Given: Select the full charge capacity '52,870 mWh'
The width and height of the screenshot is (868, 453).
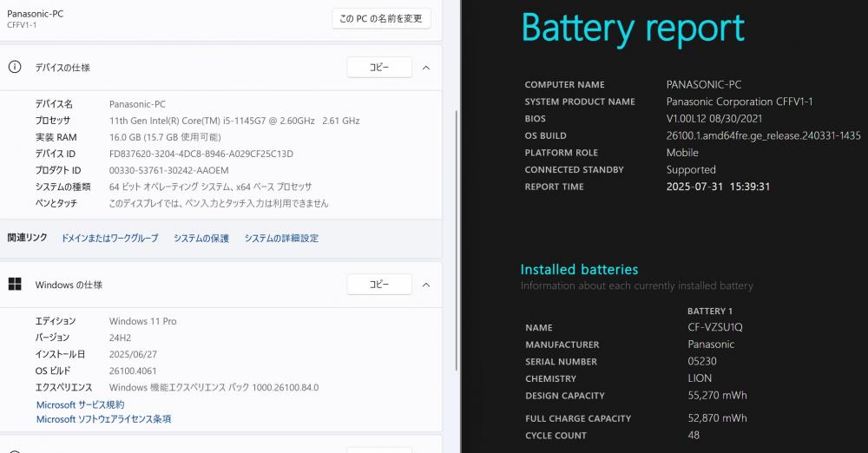Looking at the screenshot, I should [x=718, y=418].
